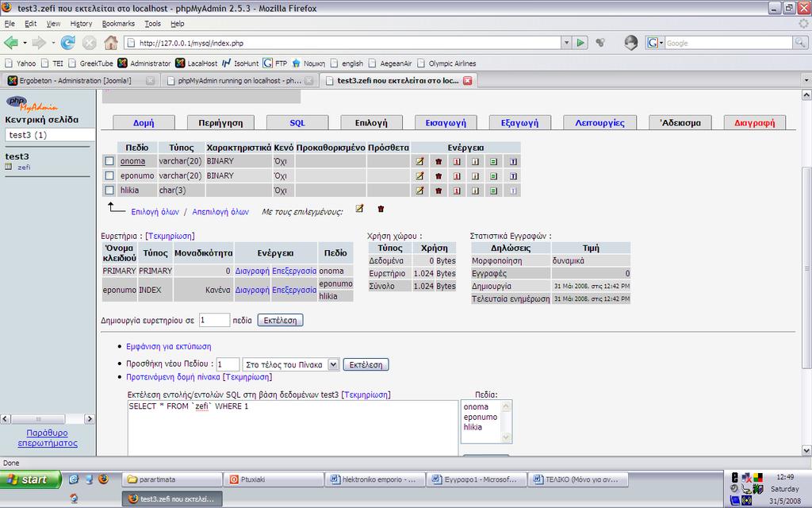Image resolution: width=812 pixels, height=508 pixels.
Task: Click the index field count input box
Action: [x=214, y=320]
